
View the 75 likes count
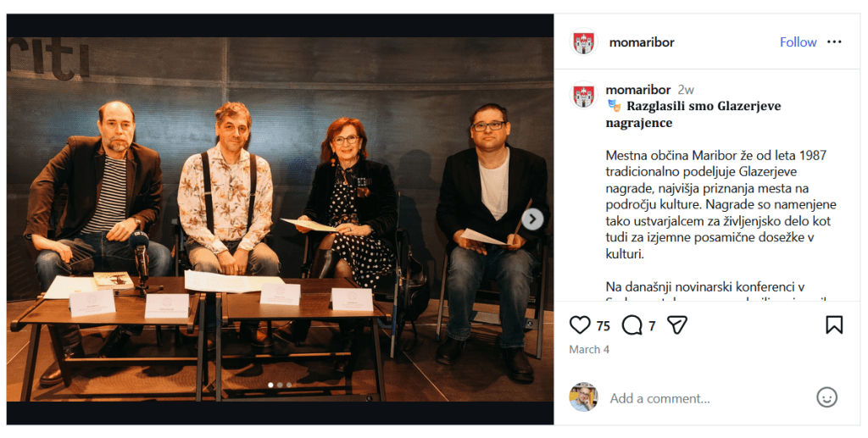tap(604, 325)
